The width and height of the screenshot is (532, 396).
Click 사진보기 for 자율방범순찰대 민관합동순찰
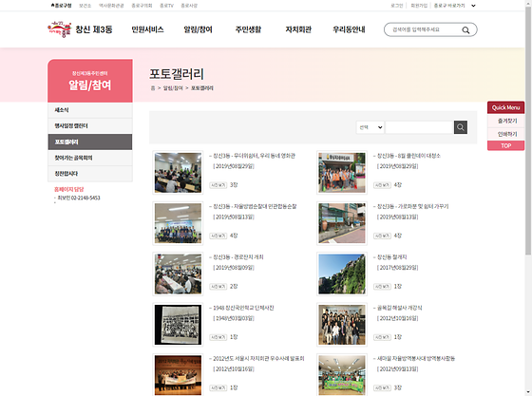(218, 236)
